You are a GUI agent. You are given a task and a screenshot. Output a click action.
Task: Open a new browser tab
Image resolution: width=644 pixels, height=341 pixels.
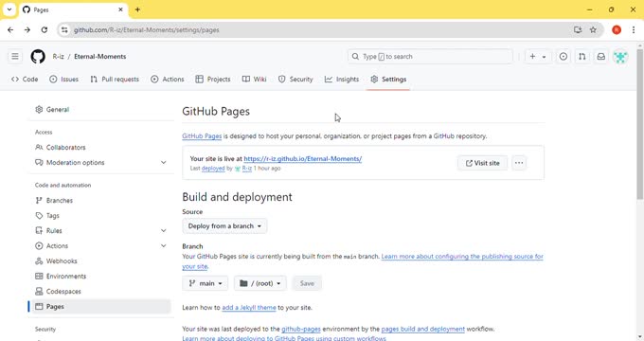pyautogui.click(x=137, y=9)
